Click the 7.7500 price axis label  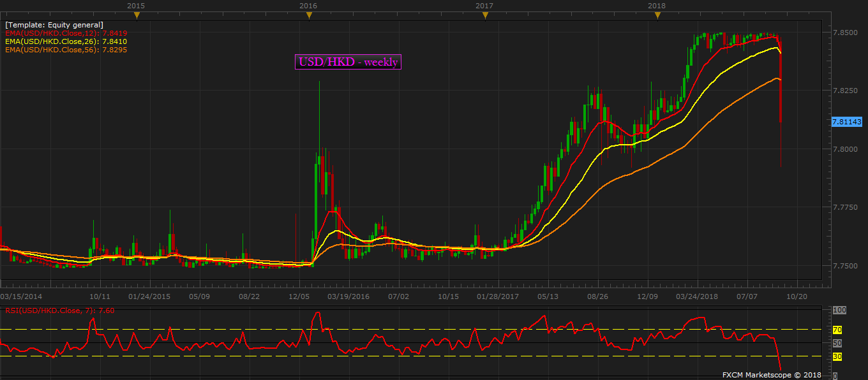(x=844, y=266)
